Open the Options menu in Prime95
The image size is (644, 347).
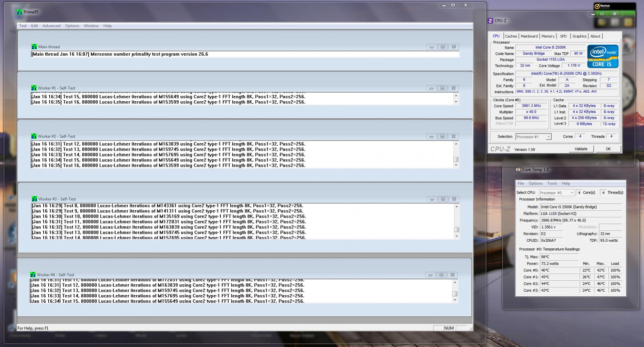72,26
